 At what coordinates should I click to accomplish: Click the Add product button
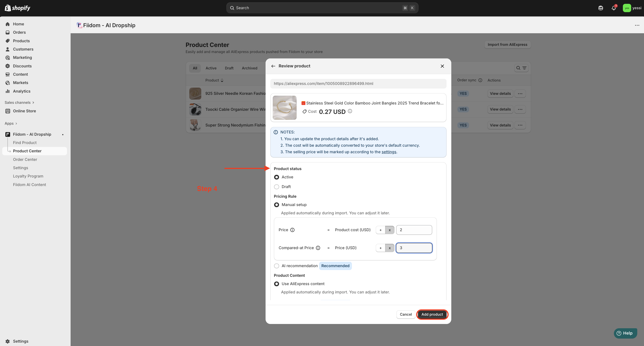pos(432,314)
